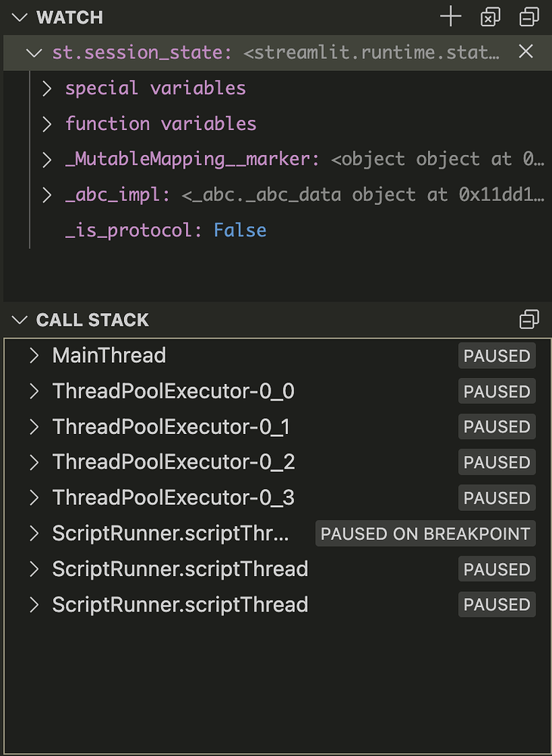Image resolution: width=552 pixels, height=756 pixels.
Task: Expand the _abc_impl entry
Action: click(47, 195)
